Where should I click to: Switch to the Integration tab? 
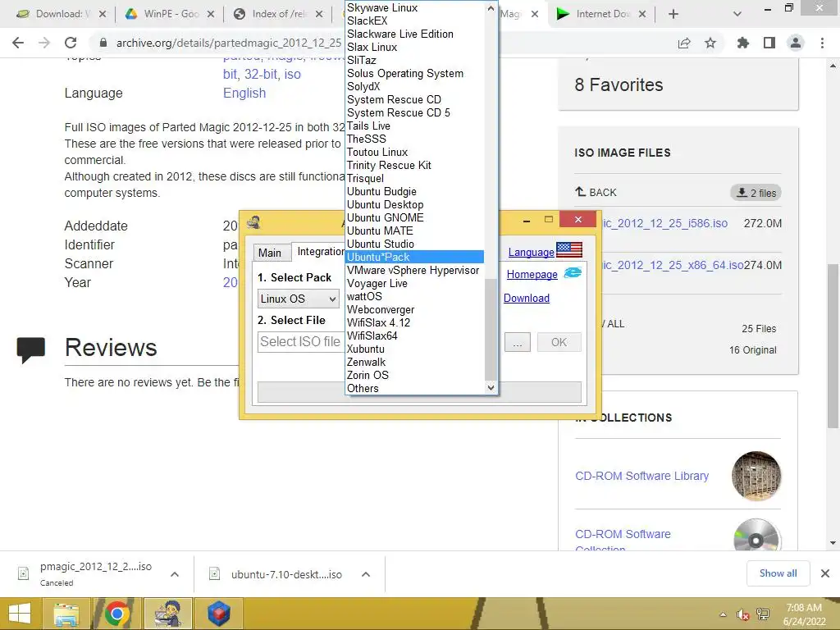click(321, 251)
